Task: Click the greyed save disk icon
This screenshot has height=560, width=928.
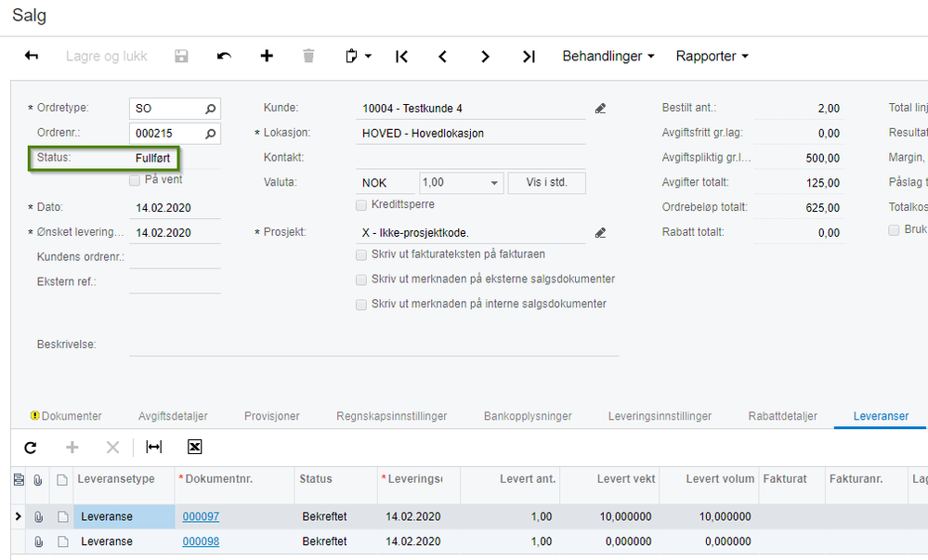Action: coord(181,56)
